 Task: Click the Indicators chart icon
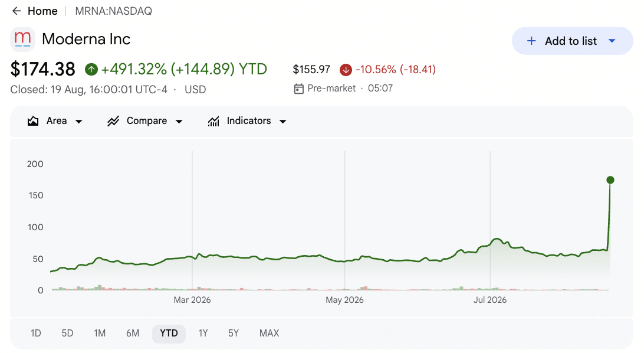tap(213, 121)
